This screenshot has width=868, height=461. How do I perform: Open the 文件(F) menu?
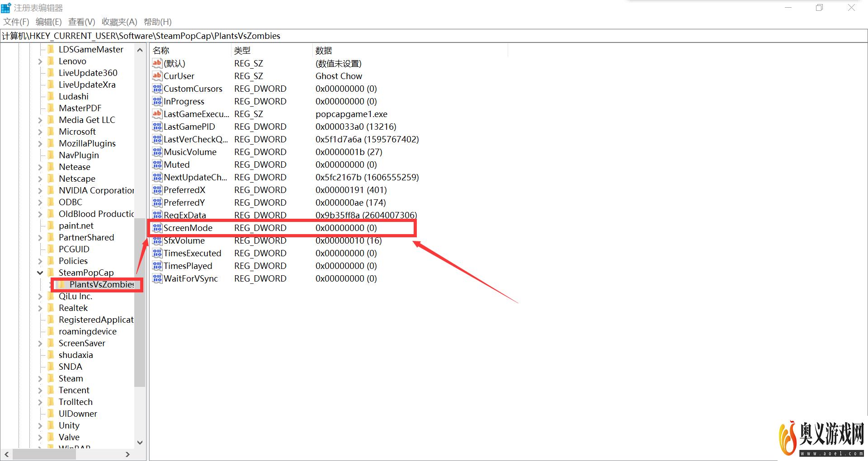[16, 22]
